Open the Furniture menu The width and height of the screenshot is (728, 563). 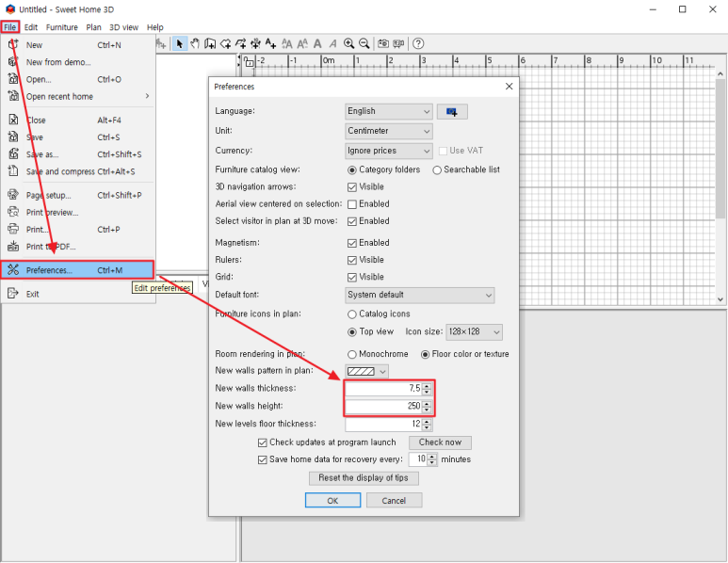pos(62,27)
